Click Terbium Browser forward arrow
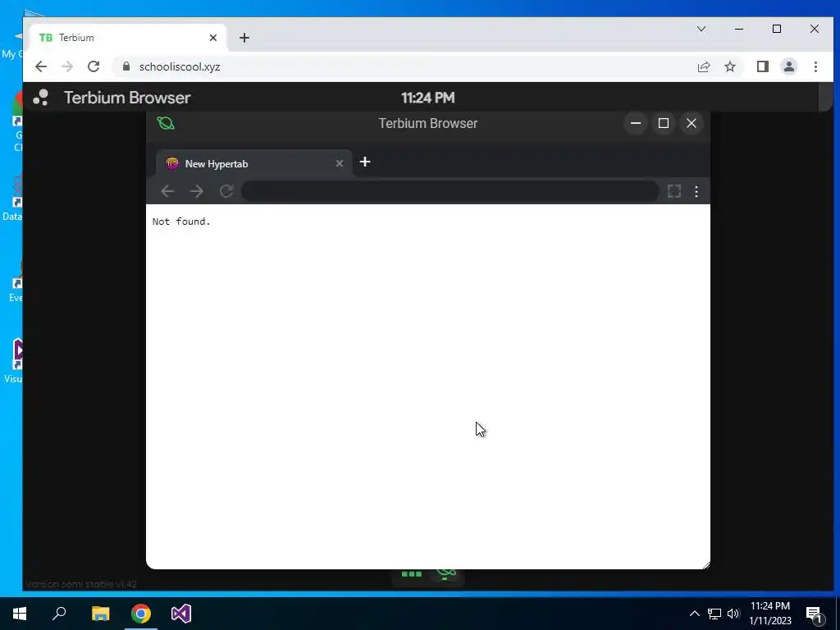 [197, 191]
